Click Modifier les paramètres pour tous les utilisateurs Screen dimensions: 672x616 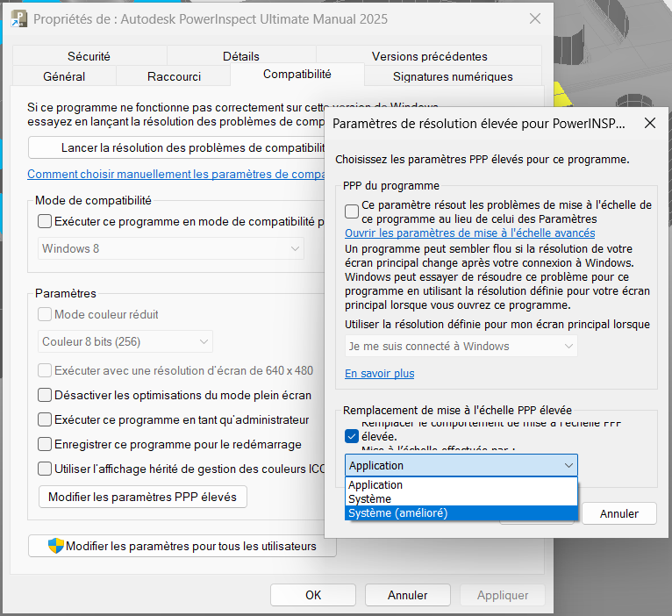[182, 546]
